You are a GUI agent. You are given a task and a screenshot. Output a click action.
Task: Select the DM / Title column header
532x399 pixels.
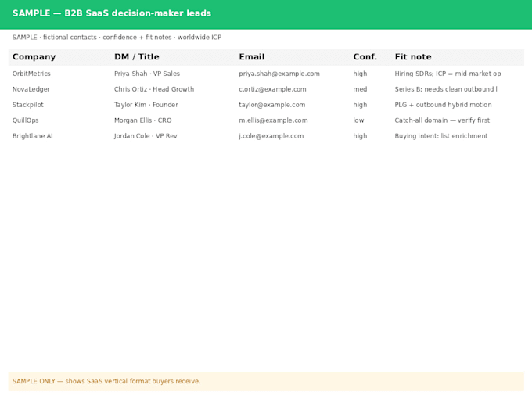137,56
